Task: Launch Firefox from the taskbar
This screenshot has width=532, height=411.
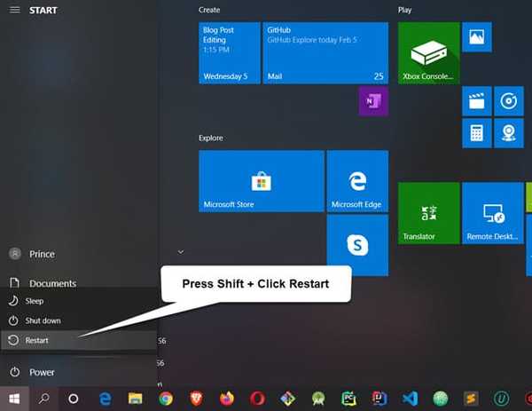Action: (x=227, y=399)
